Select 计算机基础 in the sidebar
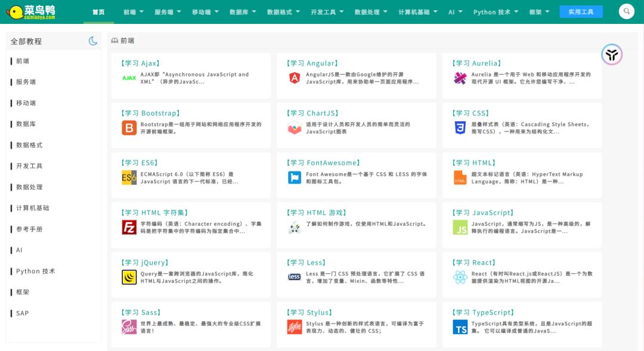 pyautogui.click(x=32, y=208)
